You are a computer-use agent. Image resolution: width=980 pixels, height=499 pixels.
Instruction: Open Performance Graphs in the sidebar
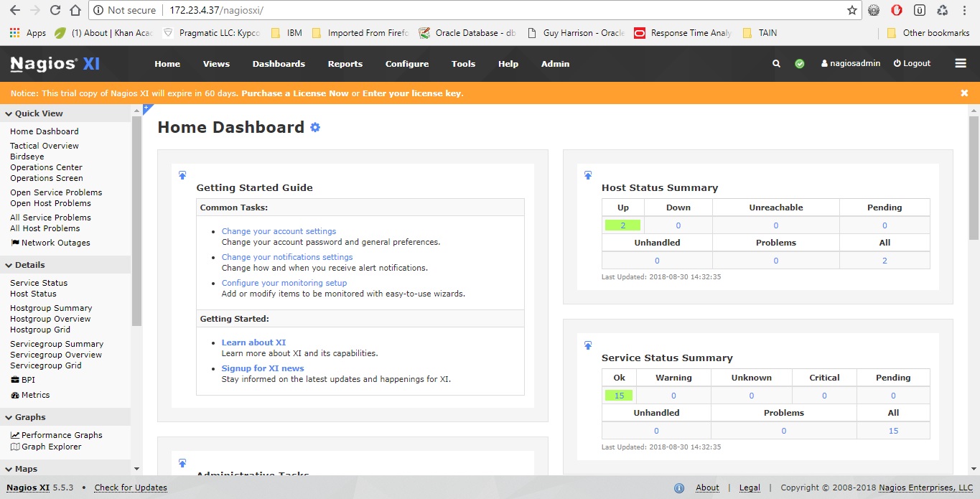56,435
